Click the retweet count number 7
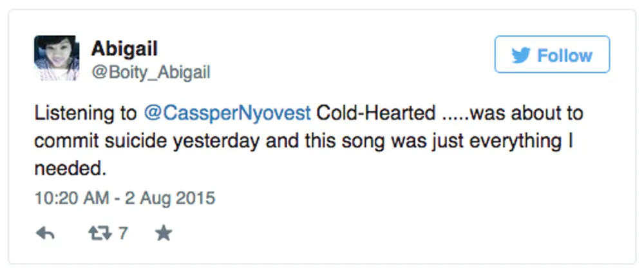 pos(123,233)
